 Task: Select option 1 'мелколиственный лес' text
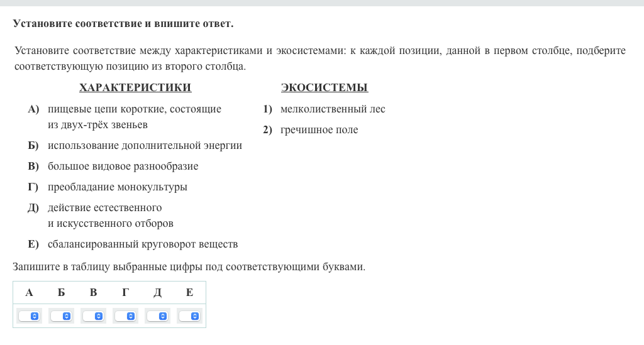332,109
